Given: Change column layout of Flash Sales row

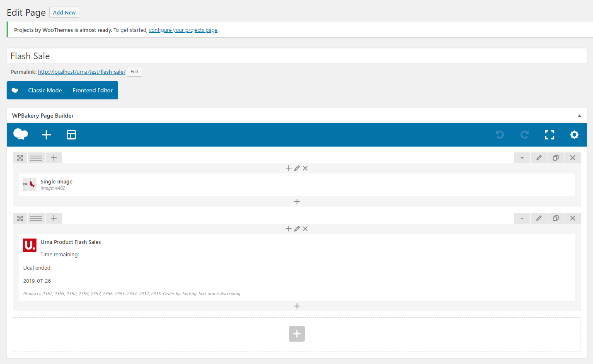Looking at the screenshot, I should [x=36, y=218].
